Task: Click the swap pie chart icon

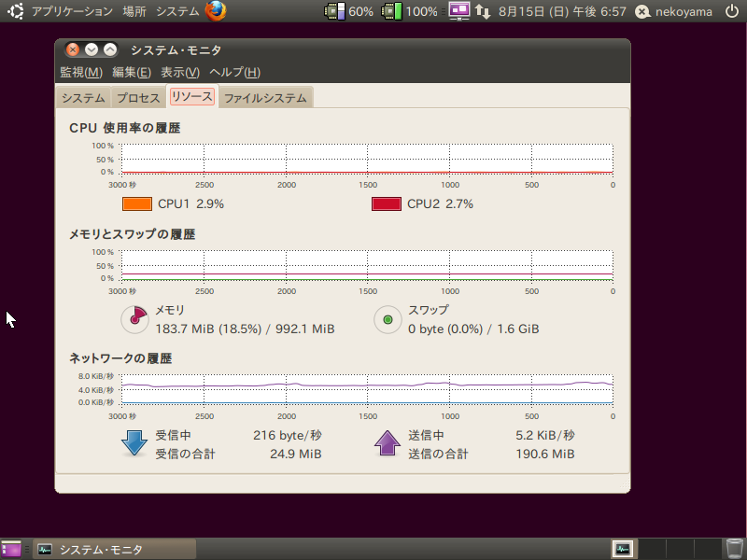Action: (x=388, y=319)
